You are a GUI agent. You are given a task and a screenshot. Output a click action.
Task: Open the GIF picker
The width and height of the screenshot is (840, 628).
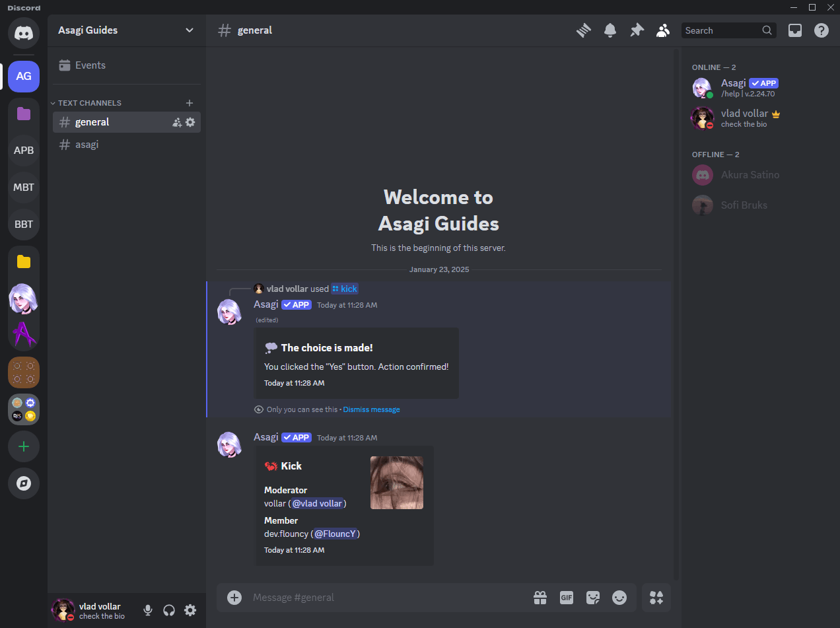(x=567, y=598)
